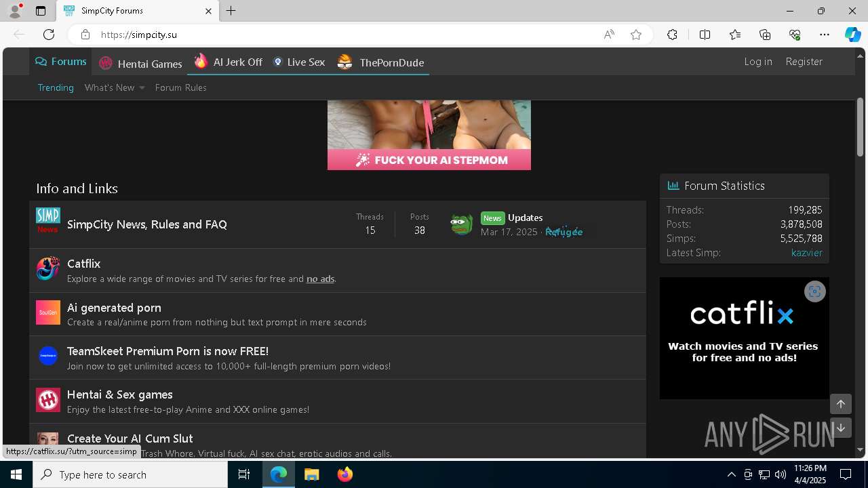Expand the What's New dropdown arrow

[x=142, y=88]
